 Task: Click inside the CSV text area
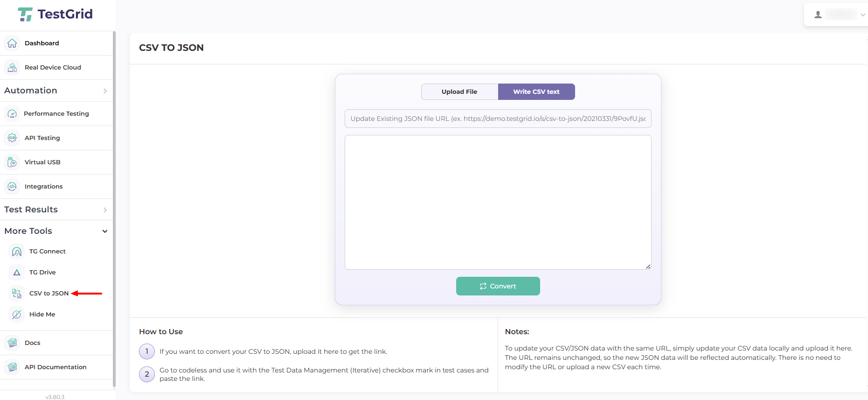click(498, 202)
